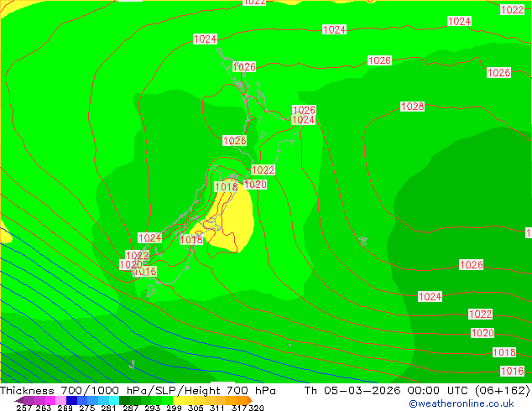
Task: Select the cyan legend swatch before 287
Action: point(114,400)
